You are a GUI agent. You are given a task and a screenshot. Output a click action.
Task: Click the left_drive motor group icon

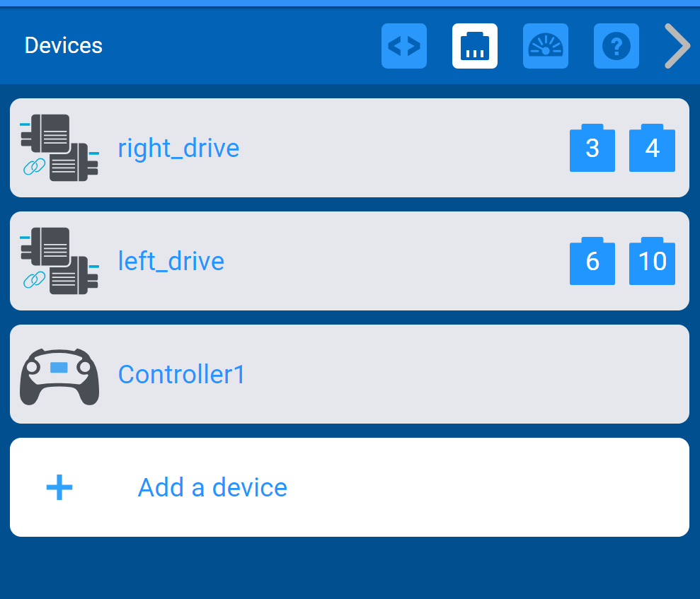59,261
